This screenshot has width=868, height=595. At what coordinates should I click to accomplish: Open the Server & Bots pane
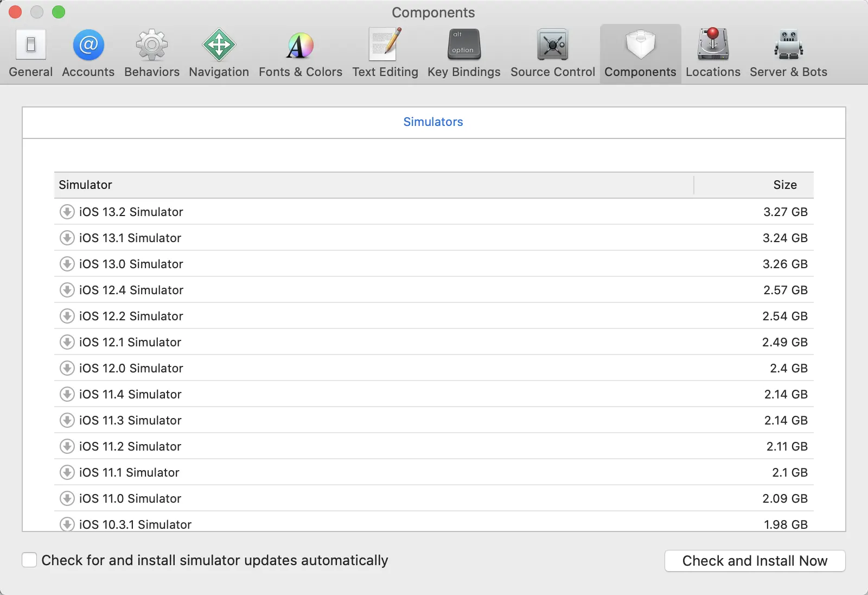788,54
